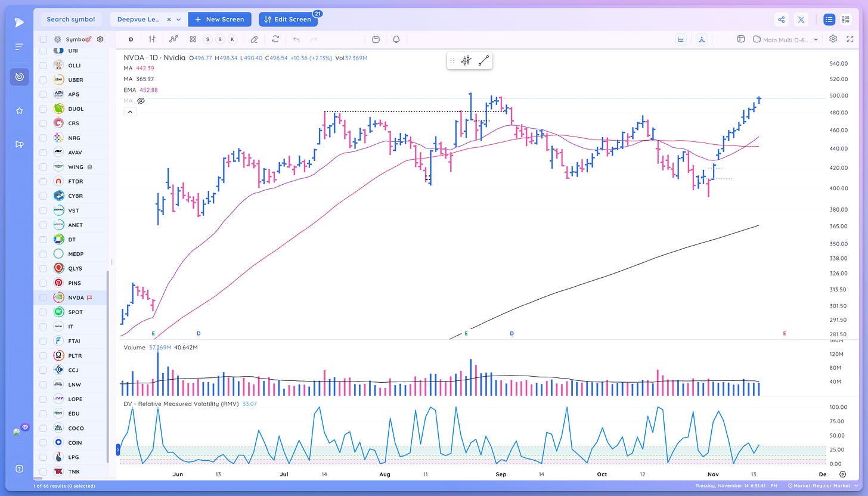
Task: Check the UBER row checkbox
Action: click(x=43, y=80)
